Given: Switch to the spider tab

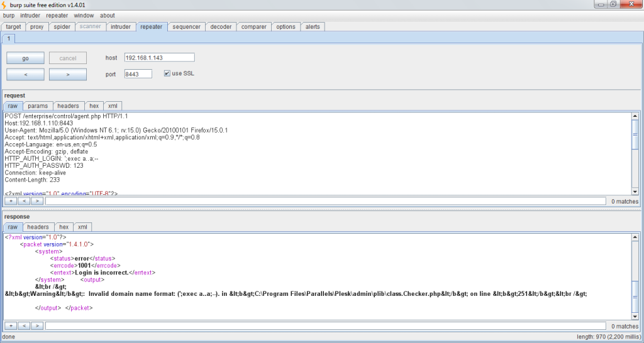Looking at the screenshot, I should pos(62,26).
